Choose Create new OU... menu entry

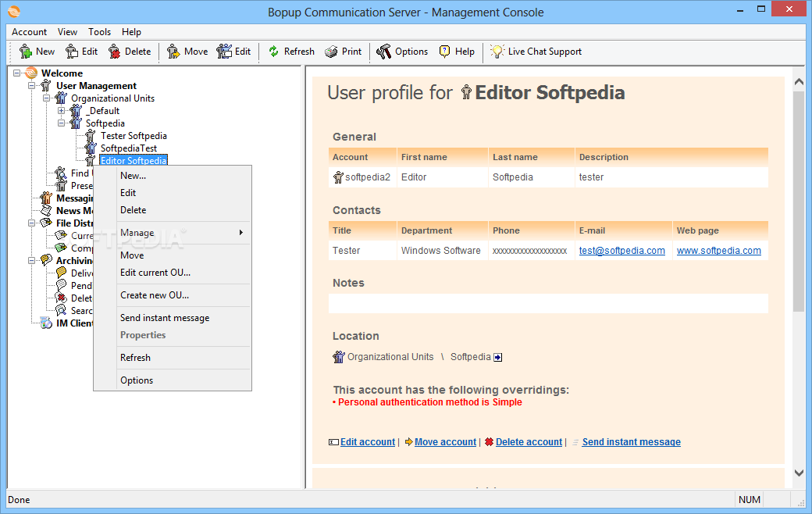(x=173, y=295)
